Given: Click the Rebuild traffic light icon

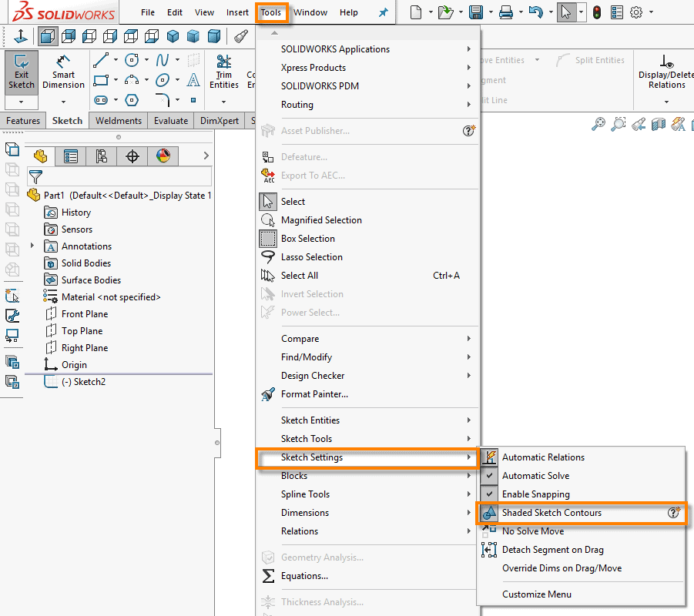Looking at the screenshot, I should tap(597, 12).
